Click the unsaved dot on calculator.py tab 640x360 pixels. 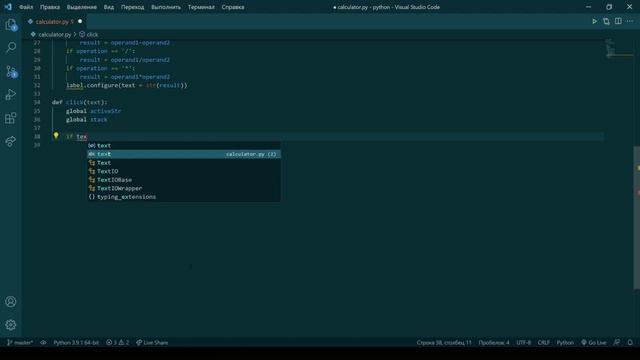pos(80,21)
